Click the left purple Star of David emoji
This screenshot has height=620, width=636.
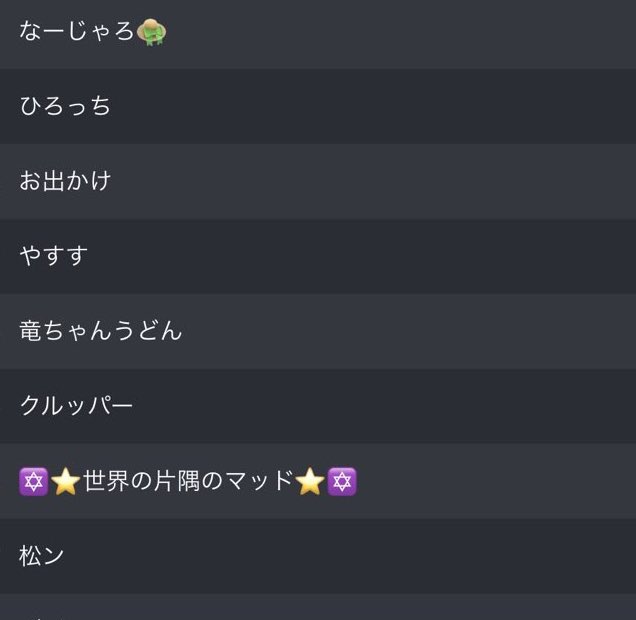click(x=34, y=482)
